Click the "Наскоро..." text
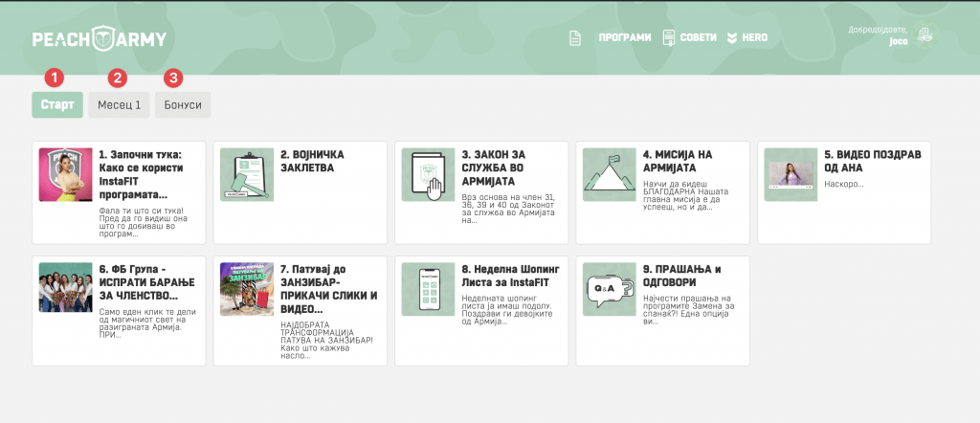Viewport: 980px width, 423px height. (x=844, y=185)
